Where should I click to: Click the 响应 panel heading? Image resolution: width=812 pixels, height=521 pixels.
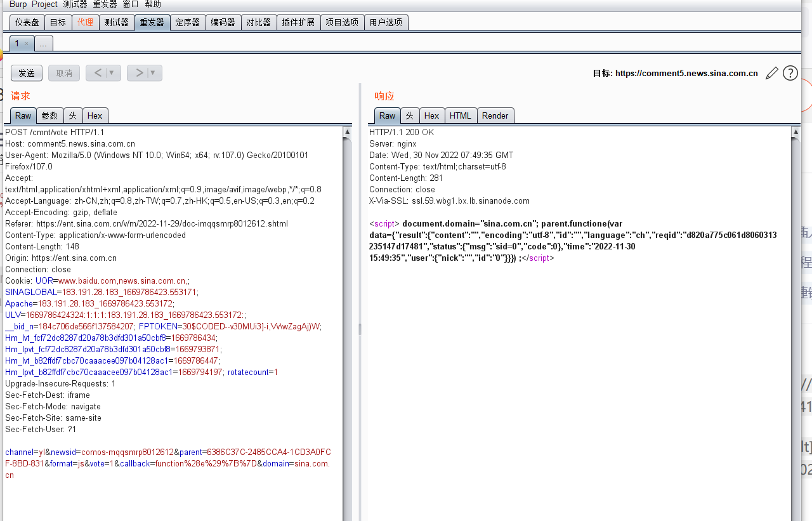click(384, 96)
